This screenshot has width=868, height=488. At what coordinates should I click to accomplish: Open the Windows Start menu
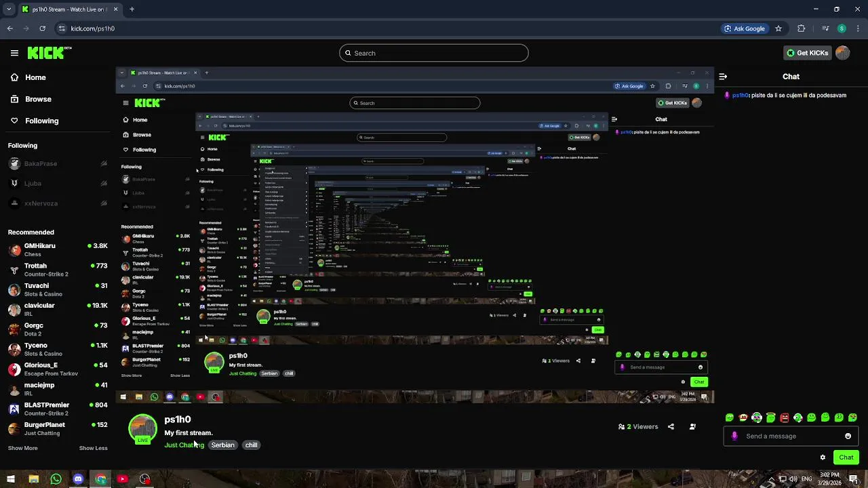tap(11, 479)
